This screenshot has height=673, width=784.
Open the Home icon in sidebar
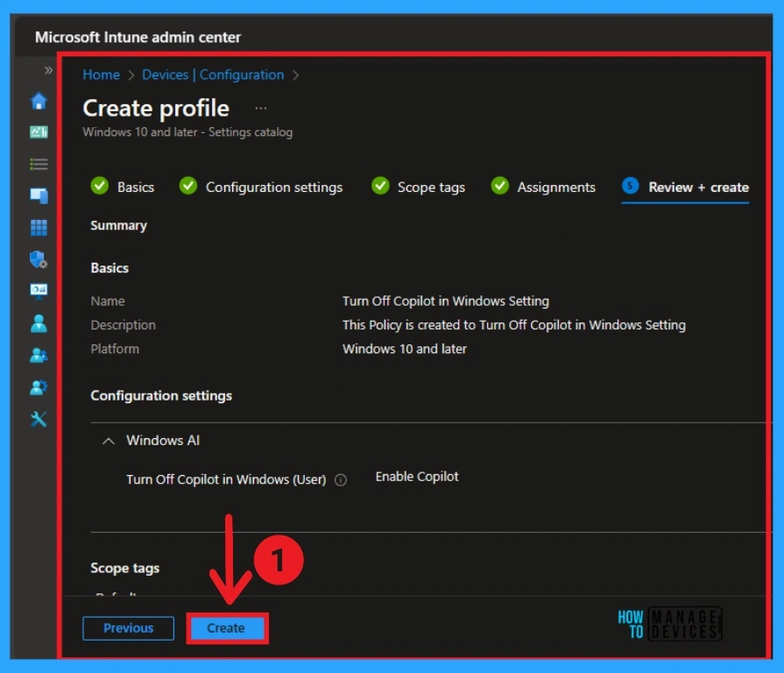39,101
